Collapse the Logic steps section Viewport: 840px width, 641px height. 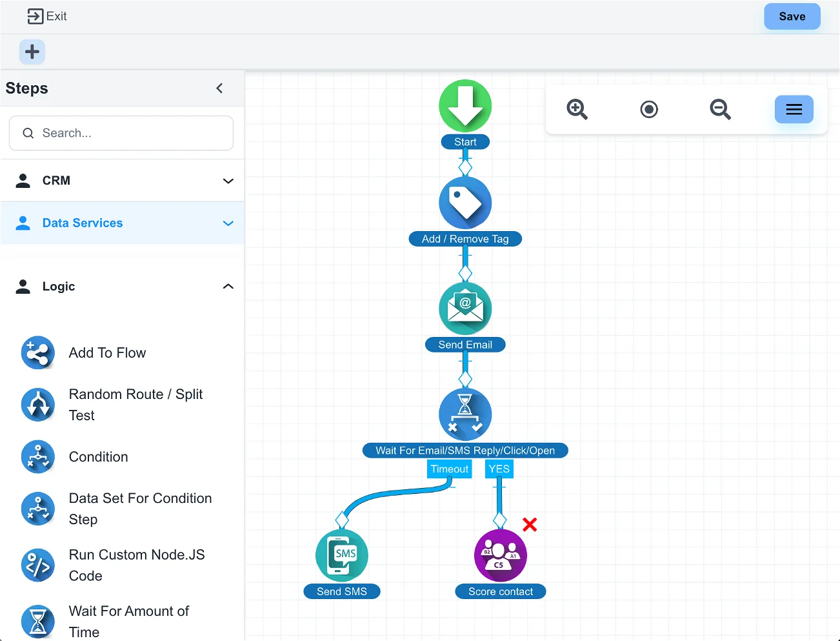[228, 287]
